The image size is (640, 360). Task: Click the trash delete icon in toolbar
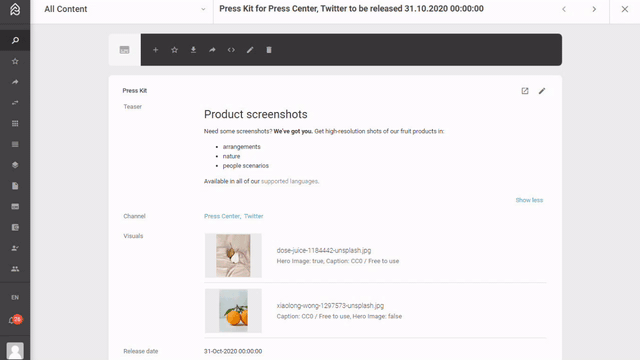click(x=269, y=50)
